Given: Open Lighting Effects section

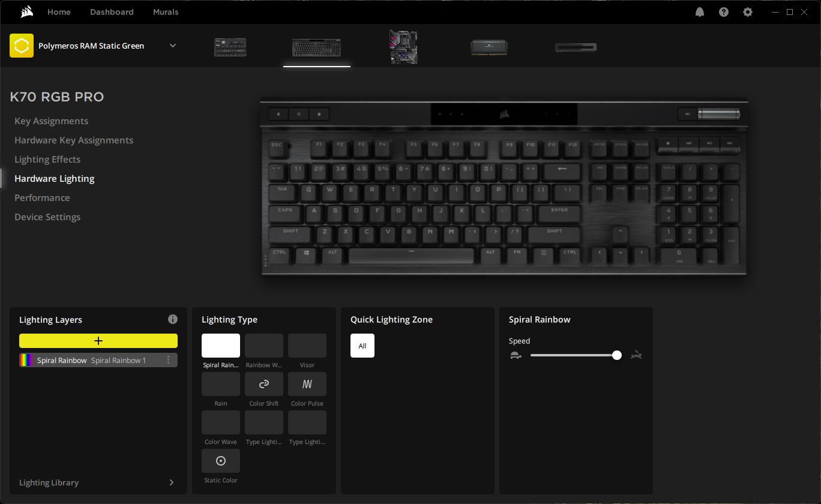Looking at the screenshot, I should pyautogui.click(x=47, y=160).
